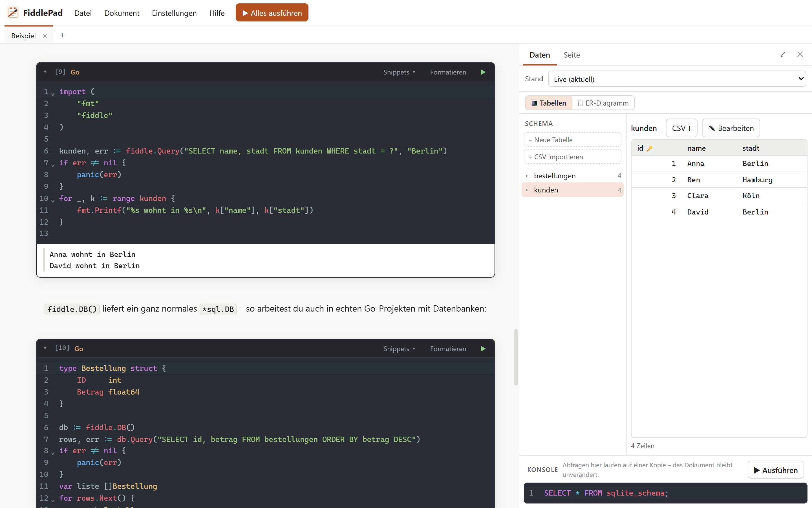Click Alles ausführen button
Viewport: 812px width, 508px height.
pos(272,13)
